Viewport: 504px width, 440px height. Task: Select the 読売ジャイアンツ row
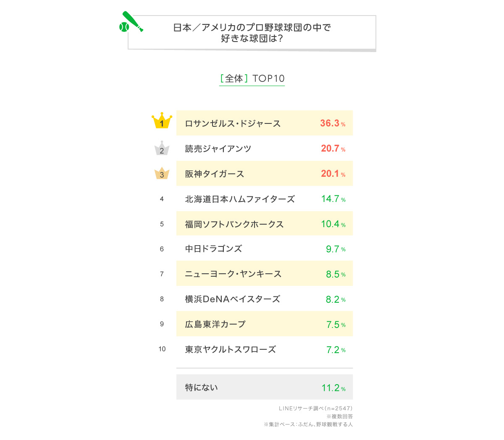pyautogui.click(x=265, y=148)
